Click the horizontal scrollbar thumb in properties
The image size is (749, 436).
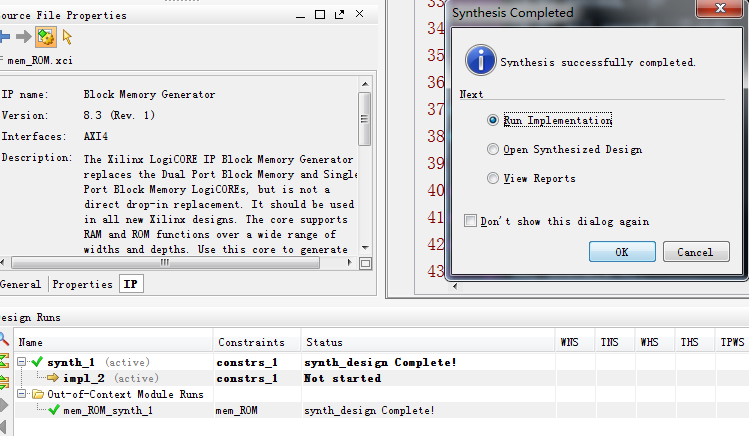coord(165,263)
